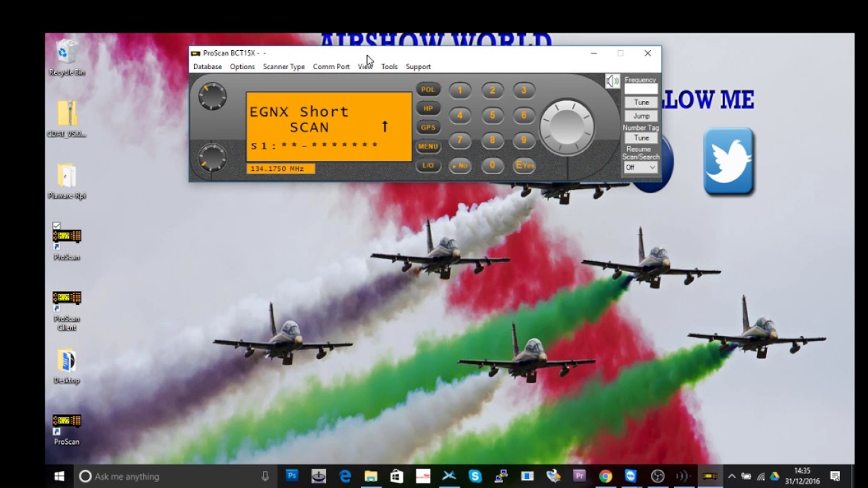The height and width of the screenshot is (488, 868).
Task: Click keypad number 9
Action: tap(524, 140)
